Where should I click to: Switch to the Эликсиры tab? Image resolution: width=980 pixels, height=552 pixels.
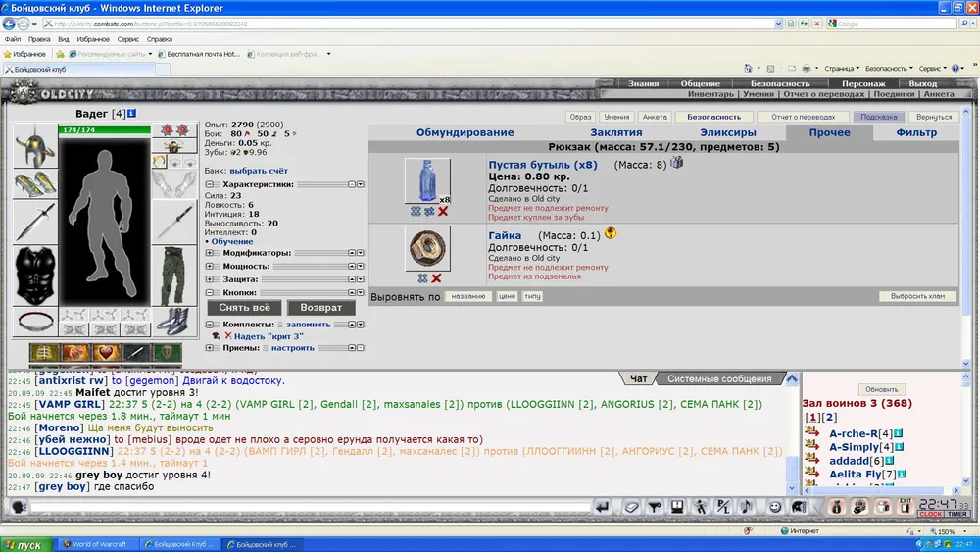click(x=727, y=132)
